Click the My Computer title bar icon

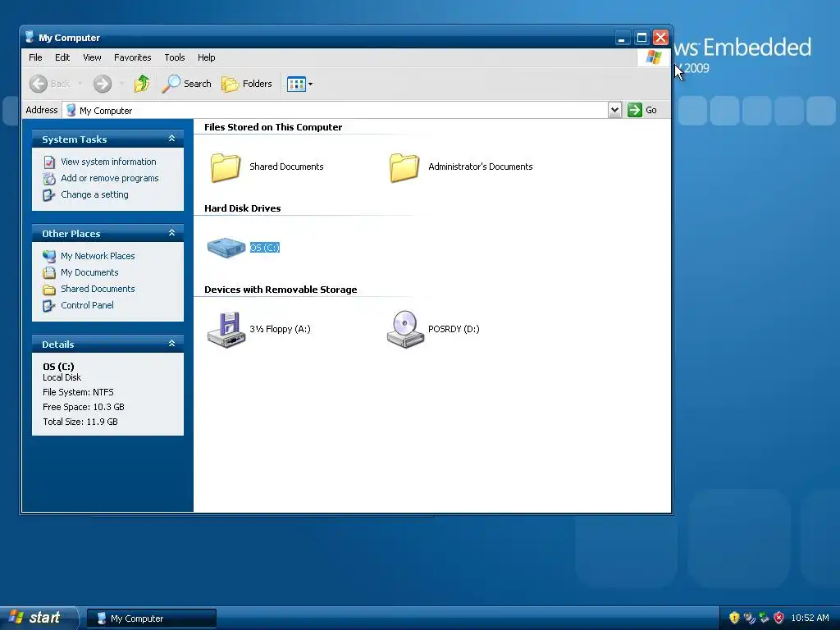click(30, 37)
